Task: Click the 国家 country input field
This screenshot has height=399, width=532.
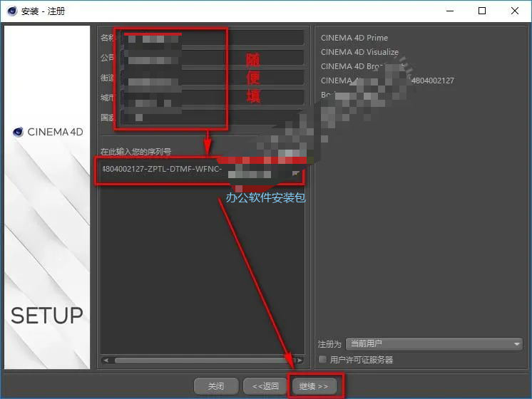Action: [212, 118]
